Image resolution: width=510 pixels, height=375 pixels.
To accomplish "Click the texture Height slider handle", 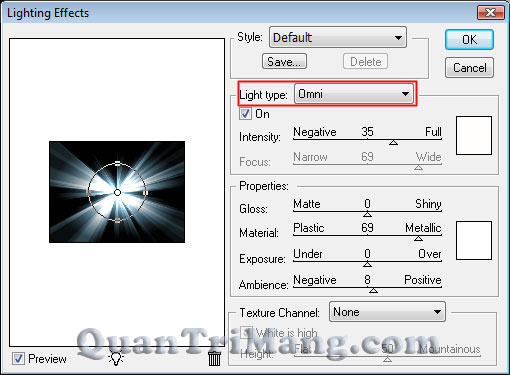I will point(387,359).
